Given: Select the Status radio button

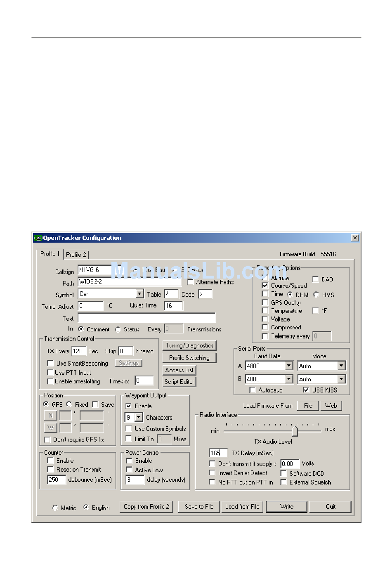Looking at the screenshot, I should pyautogui.click(x=118, y=329).
